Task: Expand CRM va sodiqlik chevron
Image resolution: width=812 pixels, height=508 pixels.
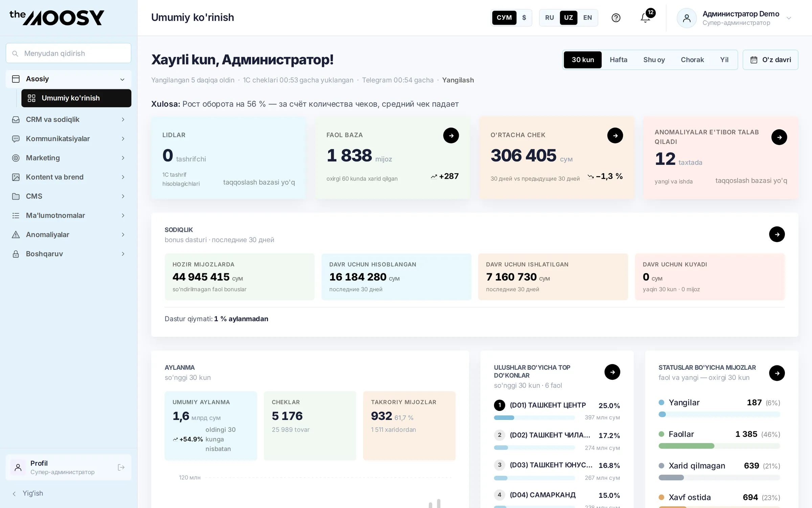Action: pyautogui.click(x=123, y=120)
